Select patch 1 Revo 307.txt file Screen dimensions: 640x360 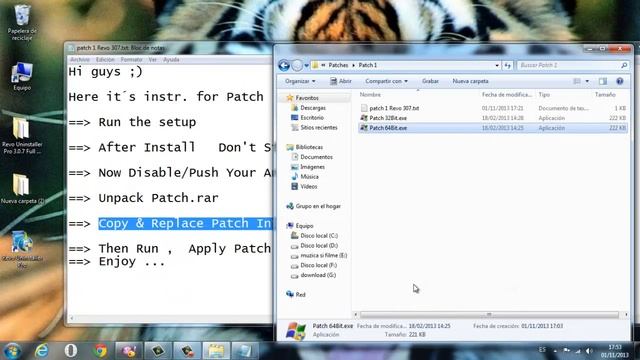(394, 108)
